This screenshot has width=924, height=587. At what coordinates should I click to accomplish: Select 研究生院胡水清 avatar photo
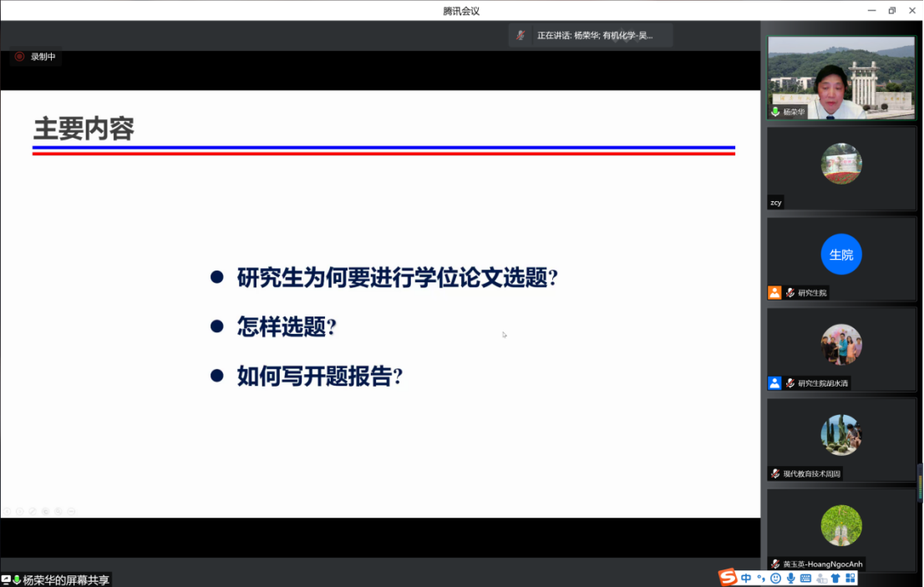coord(841,344)
